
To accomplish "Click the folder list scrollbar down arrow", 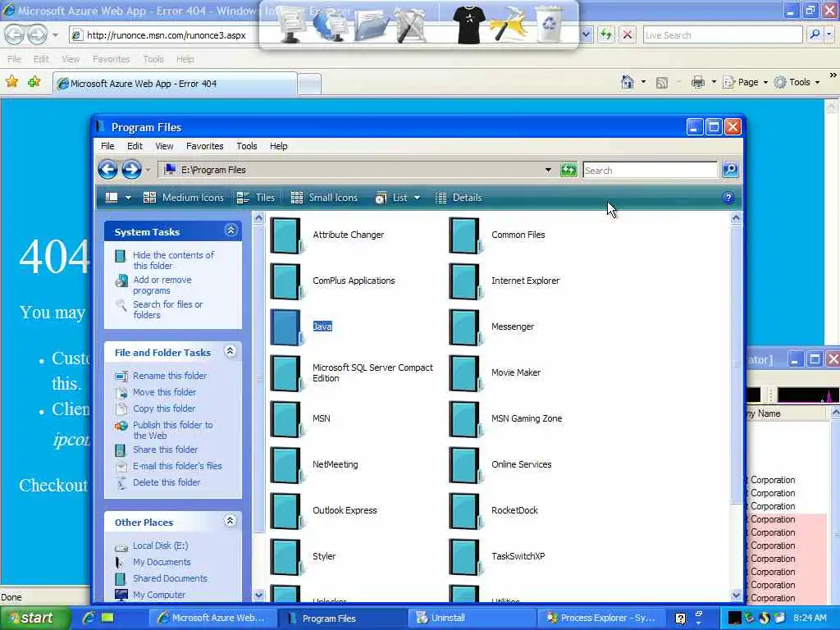I will [x=736, y=595].
